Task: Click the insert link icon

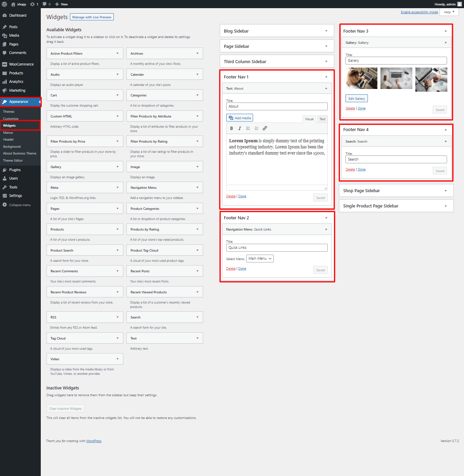Action: tap(265, 128)
